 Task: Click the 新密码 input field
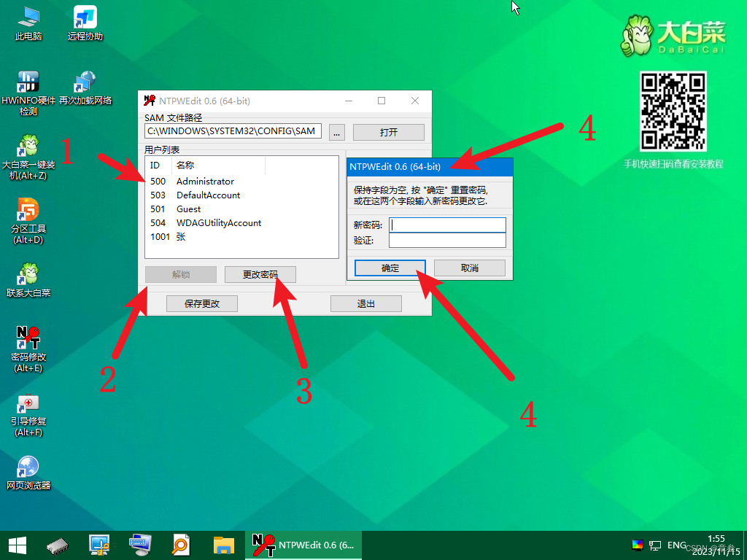(447, 225)
